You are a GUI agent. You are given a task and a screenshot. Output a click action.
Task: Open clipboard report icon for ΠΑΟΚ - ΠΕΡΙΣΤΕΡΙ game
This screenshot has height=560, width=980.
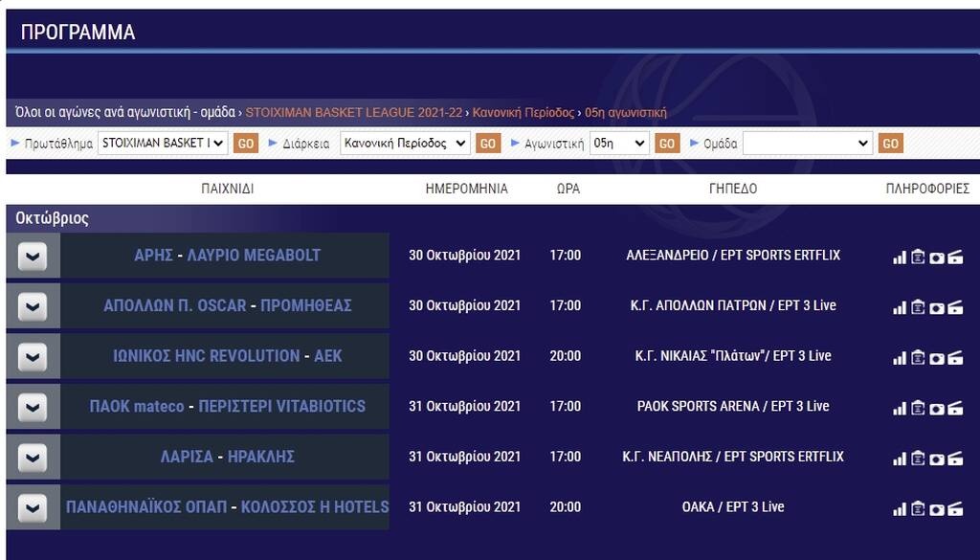[x=918, y=408]
